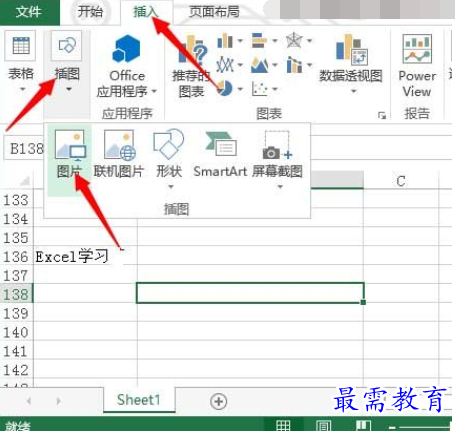Image resolution: width=455 pixels, height=431 pixels.
Task: Select row 136 header
Action: (16, 257)
